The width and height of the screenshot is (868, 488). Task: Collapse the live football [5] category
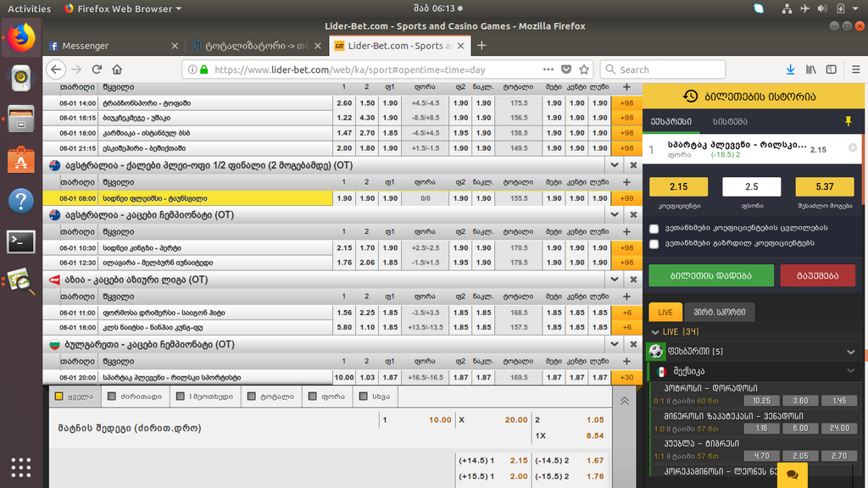tap(851, 352)
